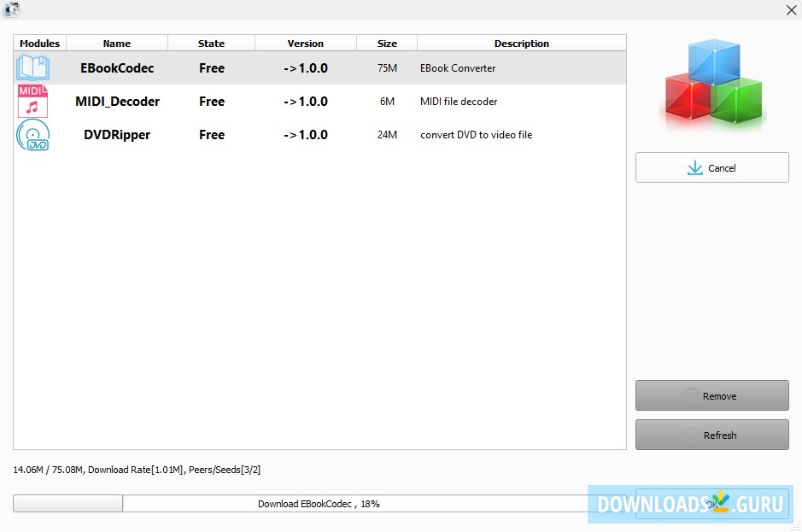Sort by the Size column header
Screen dimensions: 802x532
pyautogui.click(x=387, y=44)
